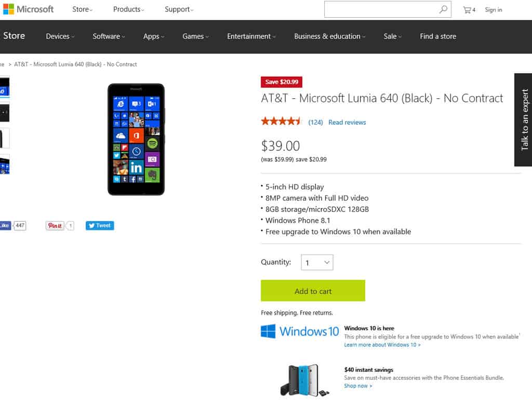Click the Tweet button
532x403 pixels.
point(100,226)
